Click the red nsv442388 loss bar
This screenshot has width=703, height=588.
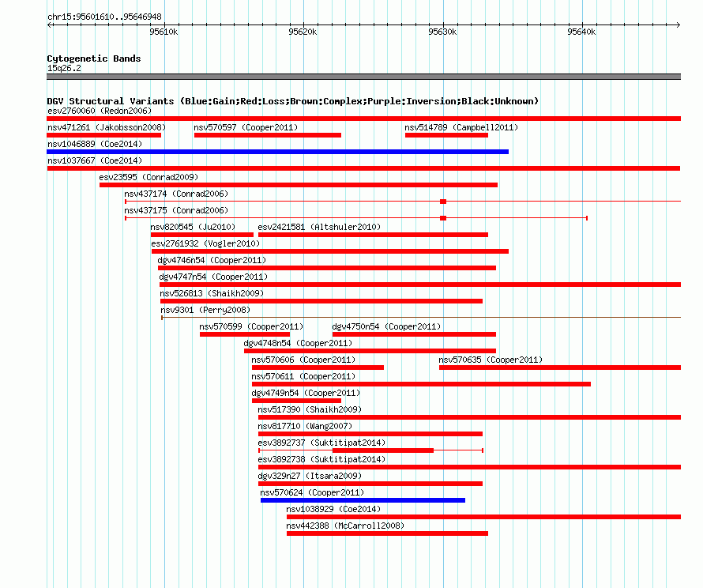(387, 533)
